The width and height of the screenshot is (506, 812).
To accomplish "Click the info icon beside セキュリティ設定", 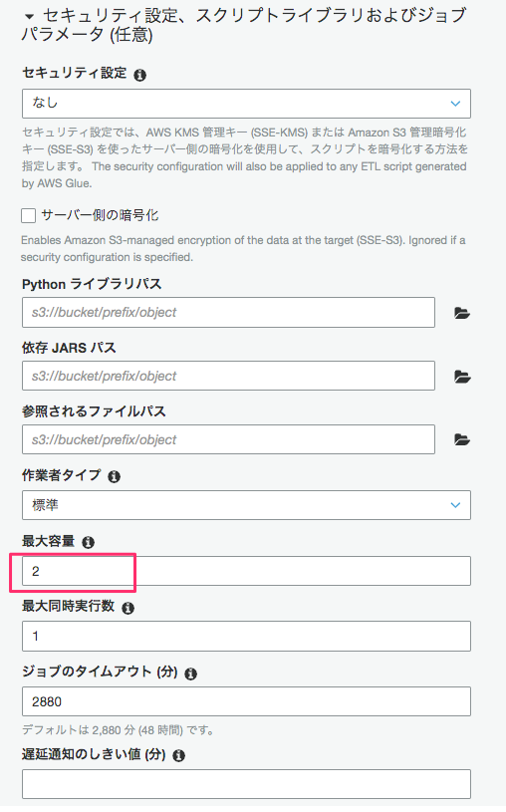I will click(x=139, y=75).
